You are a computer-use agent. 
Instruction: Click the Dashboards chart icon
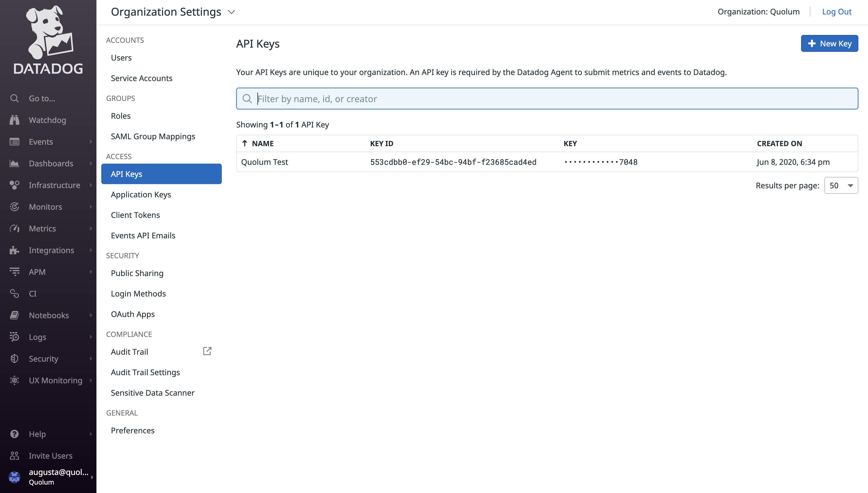(14, 164)
